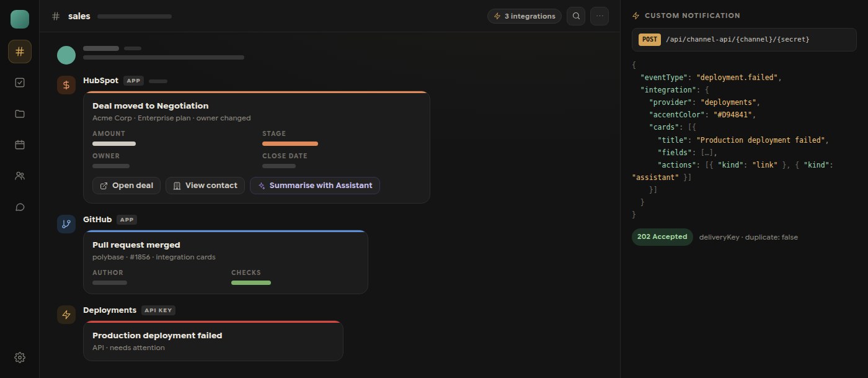Click the deliveryKey duplicate false text
This screenshot has height=378, width=868.
748,237
